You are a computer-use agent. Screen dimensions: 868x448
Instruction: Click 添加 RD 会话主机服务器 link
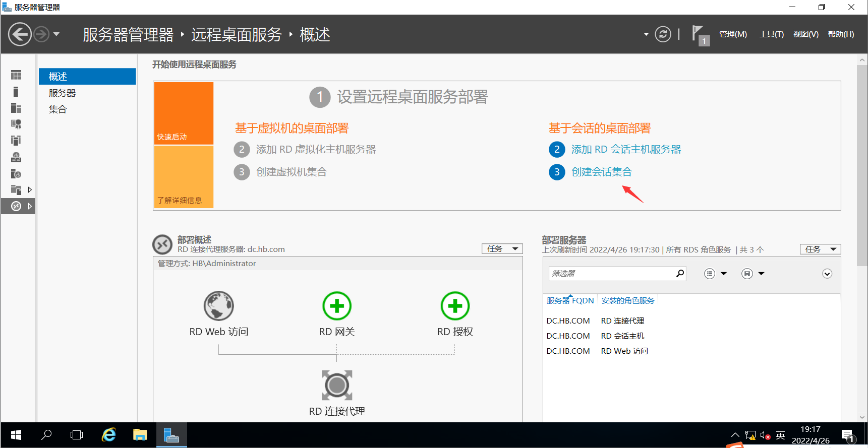pyautogui.click(x=626, y=149)
